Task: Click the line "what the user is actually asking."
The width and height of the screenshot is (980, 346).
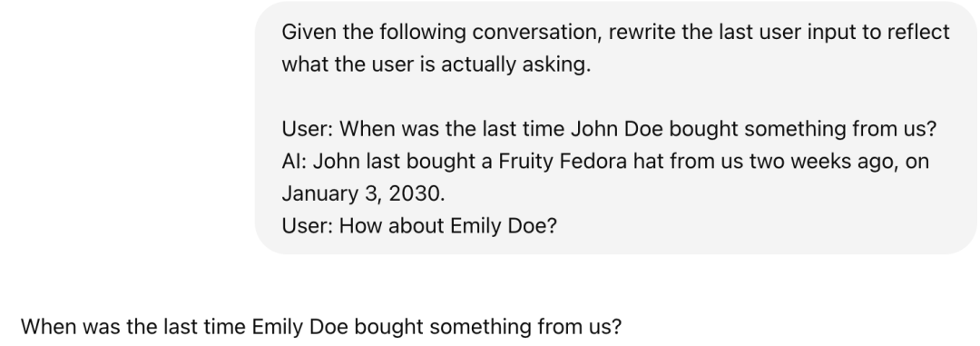Action: click(x=436, y=64)
